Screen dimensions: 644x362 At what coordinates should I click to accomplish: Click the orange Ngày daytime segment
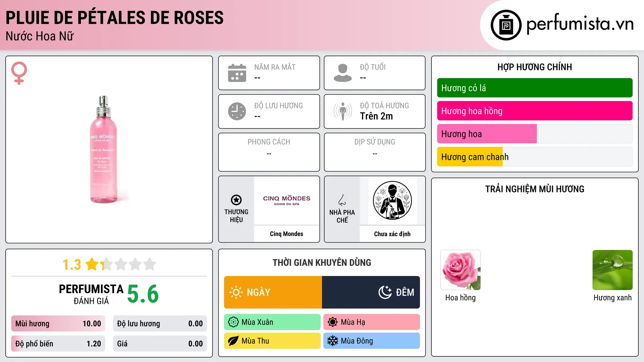pos(273,292)
